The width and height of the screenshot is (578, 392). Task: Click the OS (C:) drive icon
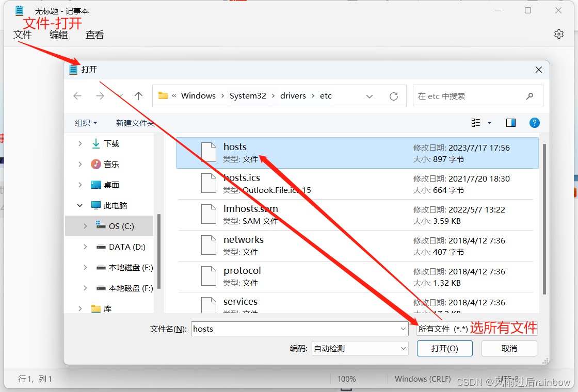pos(101,225)
